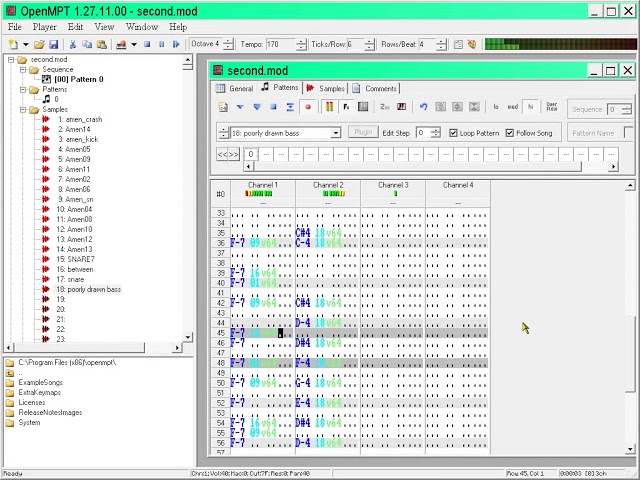Click the Octave spinner control

[x=229, y=44]
